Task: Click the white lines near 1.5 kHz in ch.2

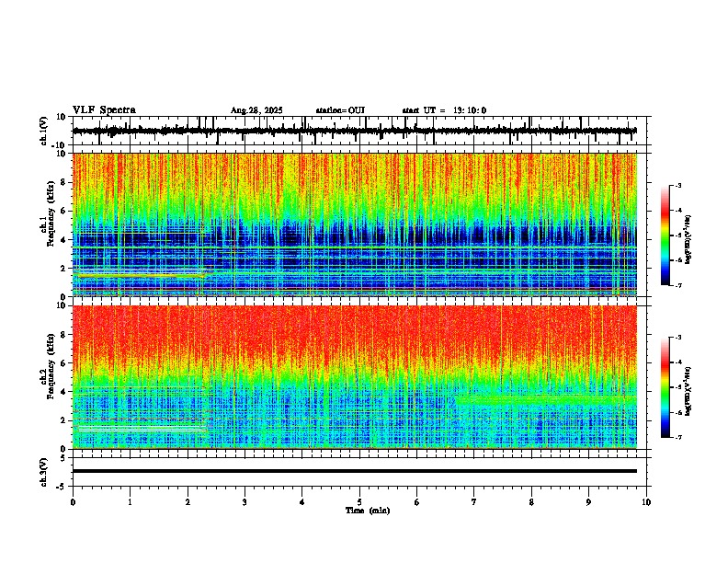Action: [140, 429]
